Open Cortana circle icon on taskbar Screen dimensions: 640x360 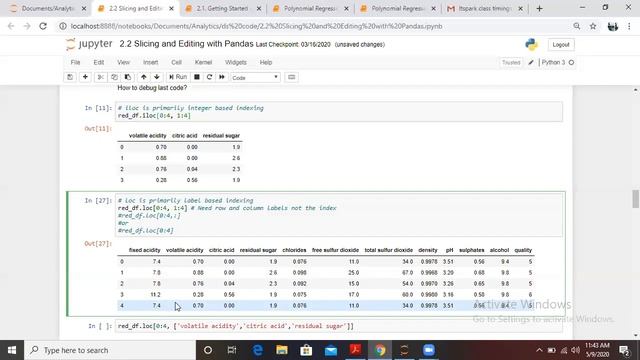click(x=208, y=350)
